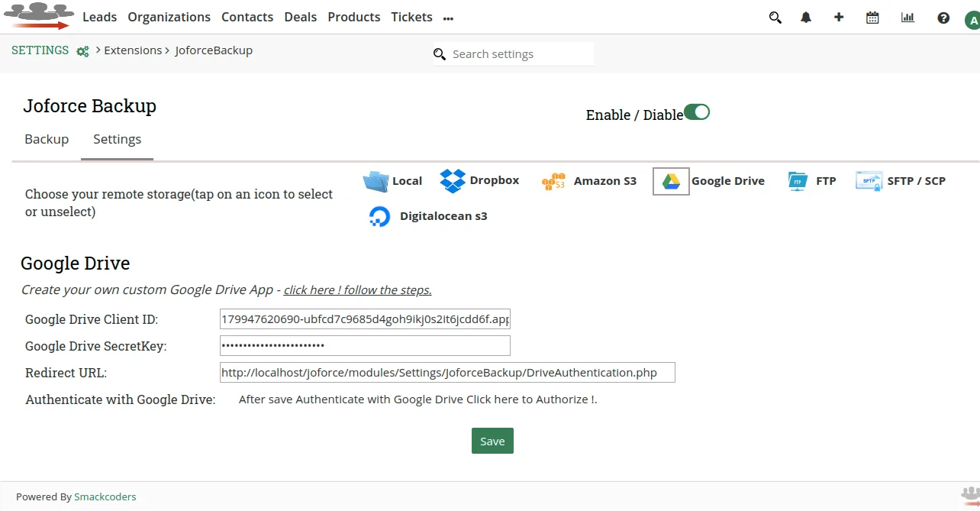Open the Leads menu item
The image size is (980, 511).
[x=99, y=17]
